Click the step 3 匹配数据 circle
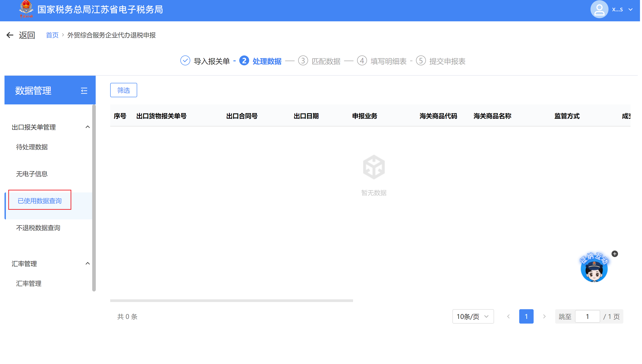 tap(304, 61)
